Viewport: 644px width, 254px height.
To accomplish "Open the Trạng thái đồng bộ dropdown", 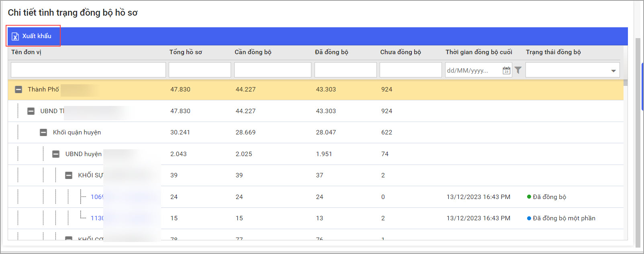I will coord(572,70).
